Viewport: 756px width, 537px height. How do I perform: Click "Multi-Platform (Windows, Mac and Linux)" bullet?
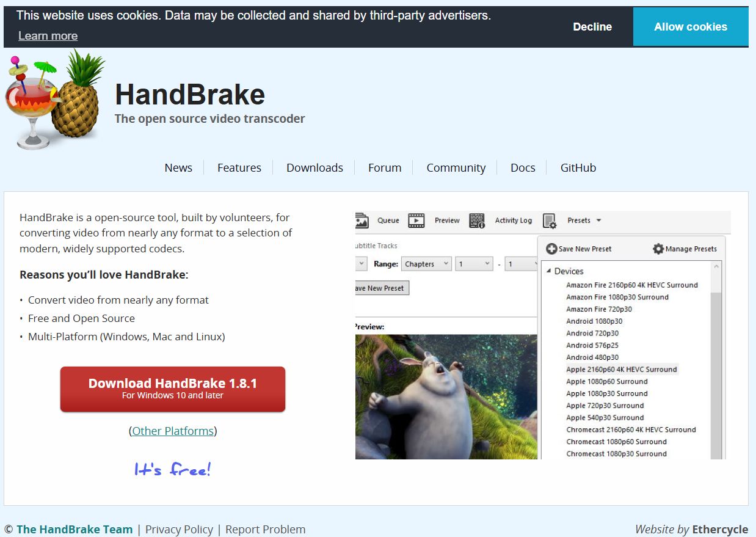click(126, 337)
